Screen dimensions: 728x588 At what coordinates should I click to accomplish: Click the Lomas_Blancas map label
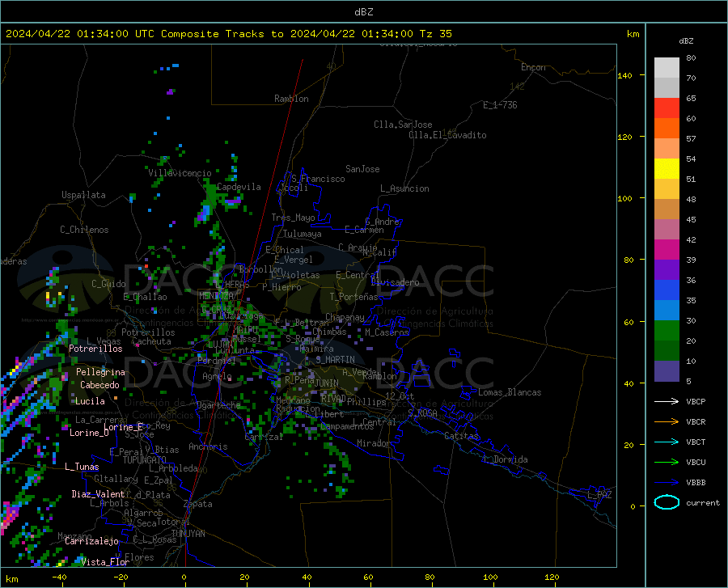[x=510, y=392]
